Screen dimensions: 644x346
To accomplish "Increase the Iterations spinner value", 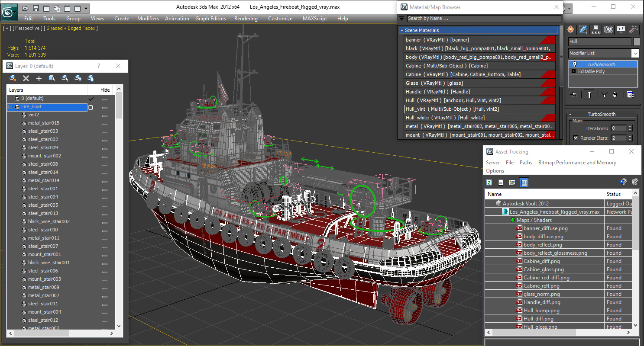I will (630, 127).
